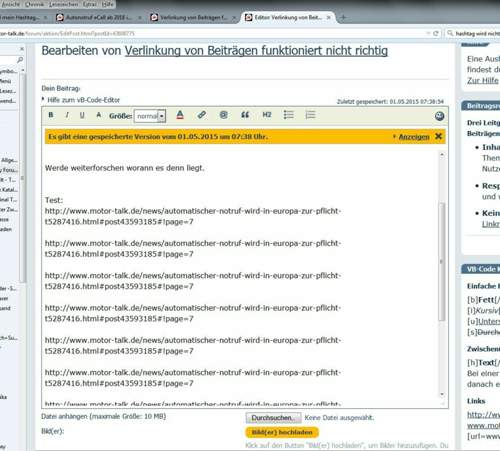Close the Autonotruf eCall tab
500x451 pixels.
[140, 17]
